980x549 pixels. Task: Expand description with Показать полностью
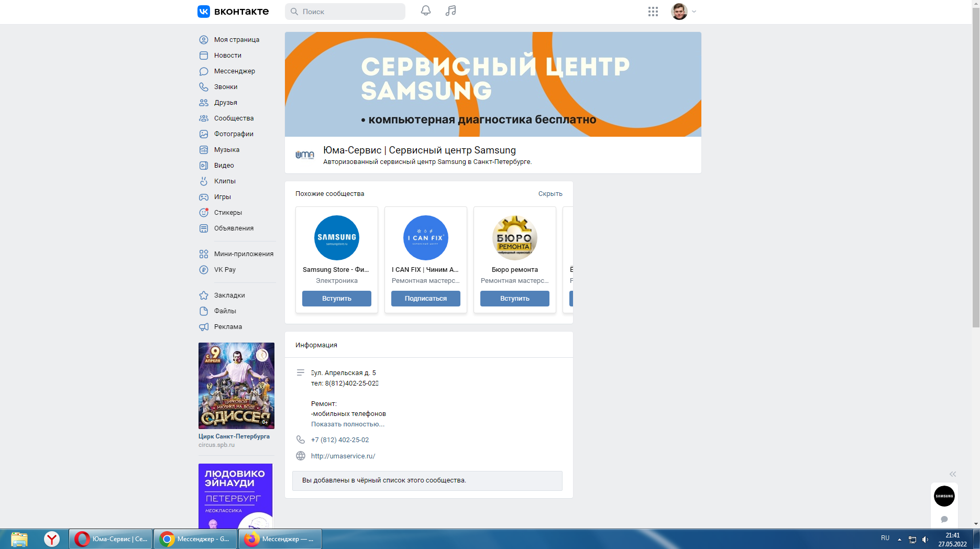pyautogui.click(x=348, y=424)
